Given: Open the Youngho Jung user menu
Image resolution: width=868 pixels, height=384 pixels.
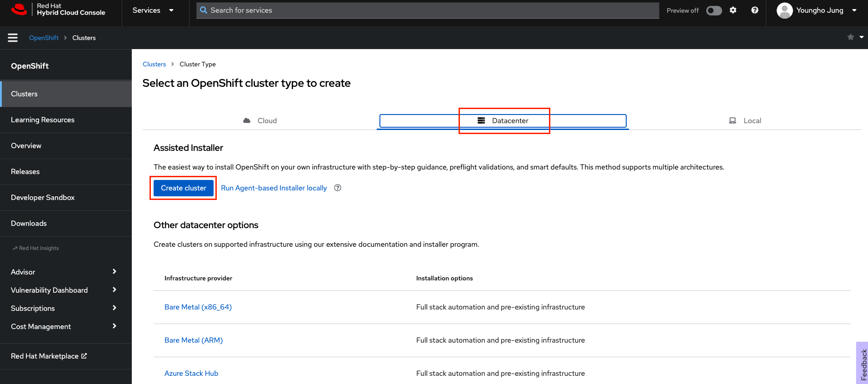Looking at the screenshot, I should click(817, 10).
